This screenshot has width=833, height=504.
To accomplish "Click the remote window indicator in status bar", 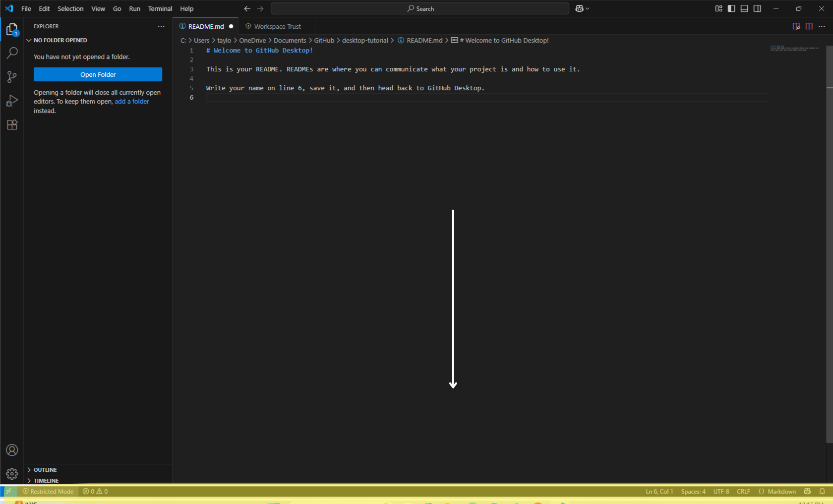I will click(8, 491).
